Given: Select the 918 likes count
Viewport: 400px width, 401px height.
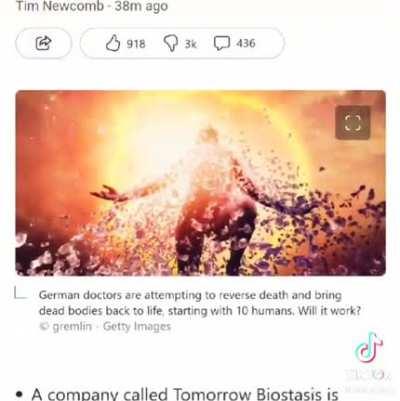Looking at the screenshot, I should (136, 44).
